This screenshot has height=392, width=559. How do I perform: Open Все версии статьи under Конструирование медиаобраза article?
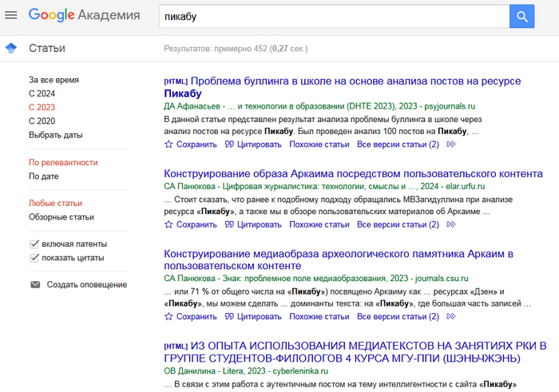pos(398,316)
